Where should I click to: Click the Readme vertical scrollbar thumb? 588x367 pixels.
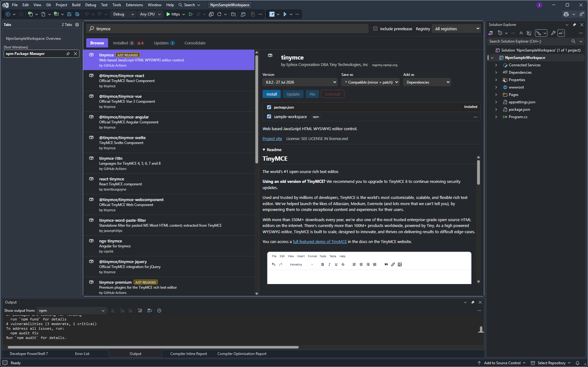(x=478, y=172)
